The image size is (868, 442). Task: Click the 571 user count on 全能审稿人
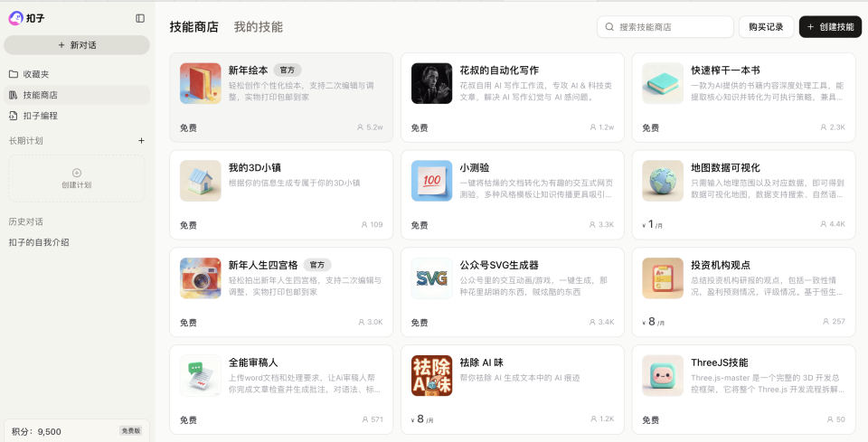(x=372, y=419)
